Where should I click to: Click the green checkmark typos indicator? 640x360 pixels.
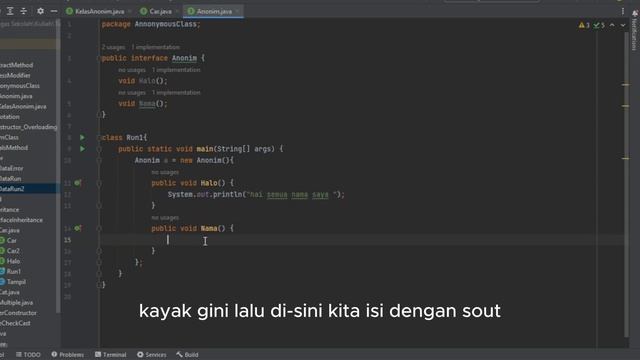599,25
